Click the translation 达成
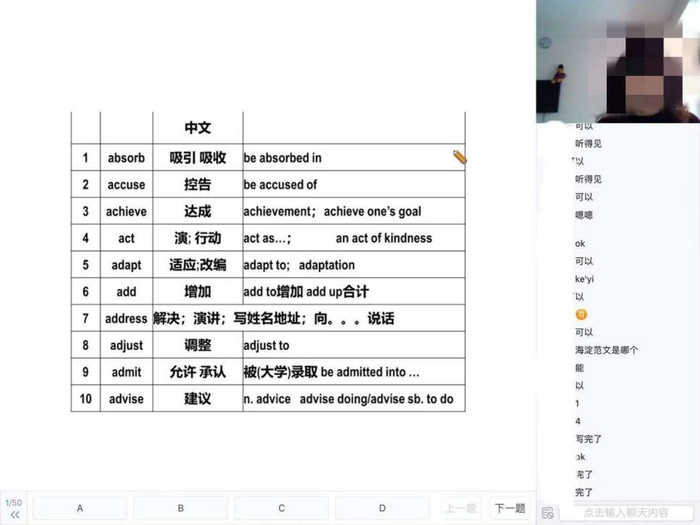700x525 pixels. tap(198, 211)
